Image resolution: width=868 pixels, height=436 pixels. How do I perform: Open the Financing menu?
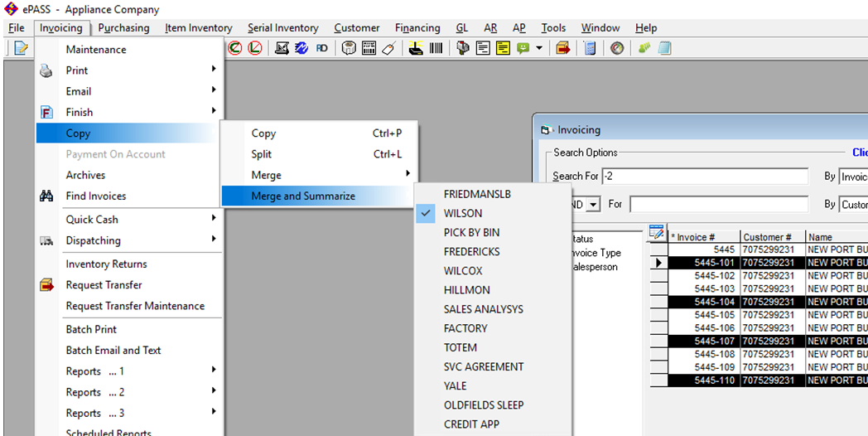coord(417,27)
